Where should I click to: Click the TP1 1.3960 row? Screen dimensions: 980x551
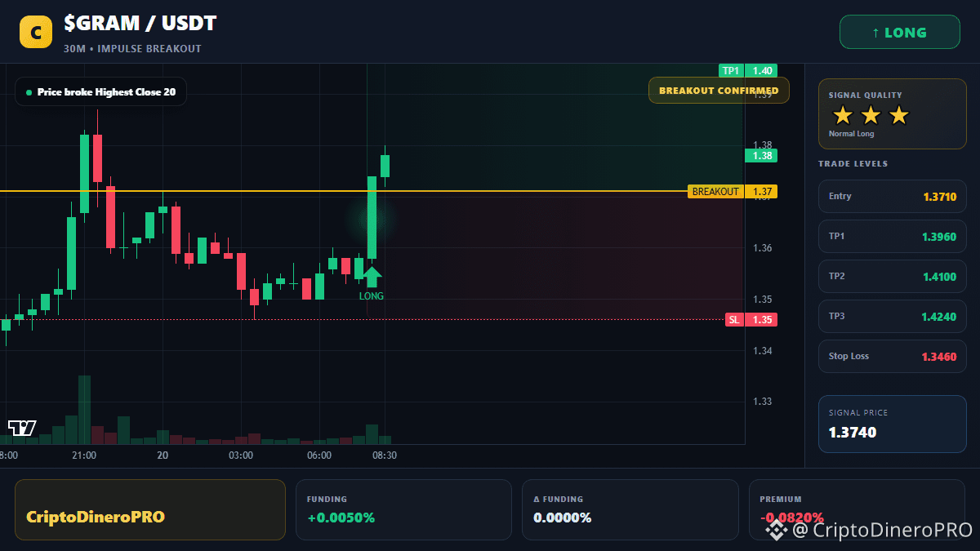tap(893, 236)
